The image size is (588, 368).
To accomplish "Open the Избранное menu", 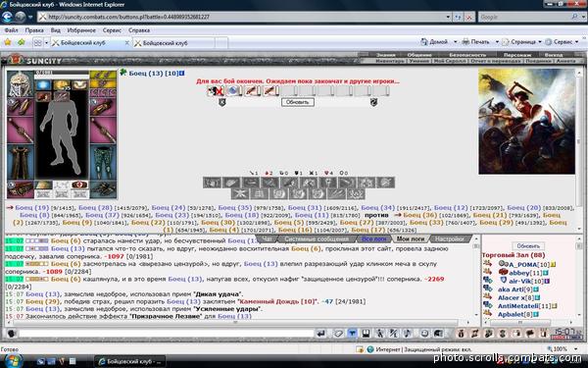I will [81, 30].
